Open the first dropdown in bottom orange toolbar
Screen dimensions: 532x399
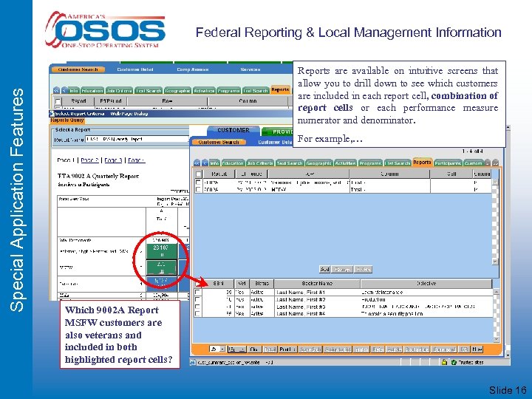pyautogui.click(x=218, y=349)
